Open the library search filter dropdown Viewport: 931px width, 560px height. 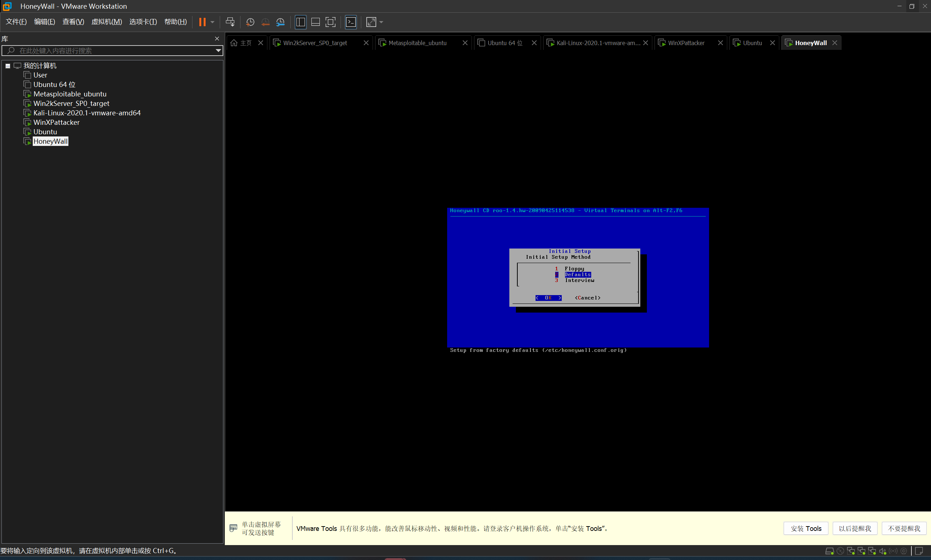(218, 51)
